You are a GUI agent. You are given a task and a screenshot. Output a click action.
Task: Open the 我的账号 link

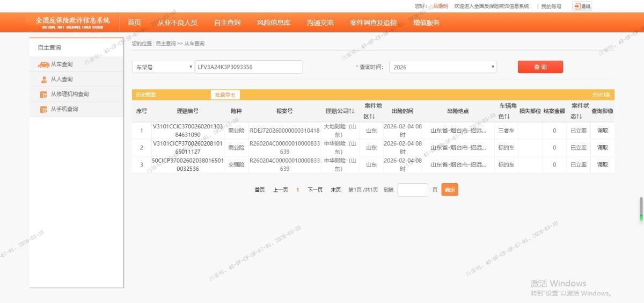pos(551,6)
